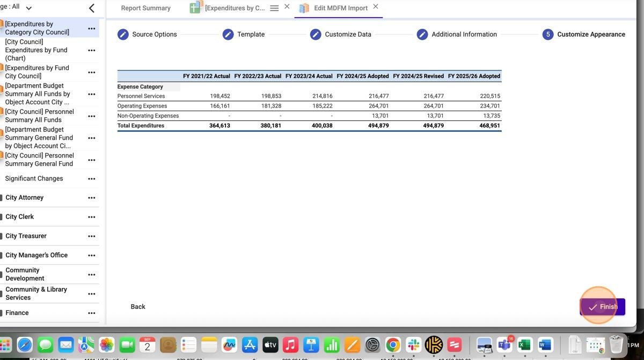Open the Source Options step pencil icon
The image size is (644, 360).
(123, 34)
